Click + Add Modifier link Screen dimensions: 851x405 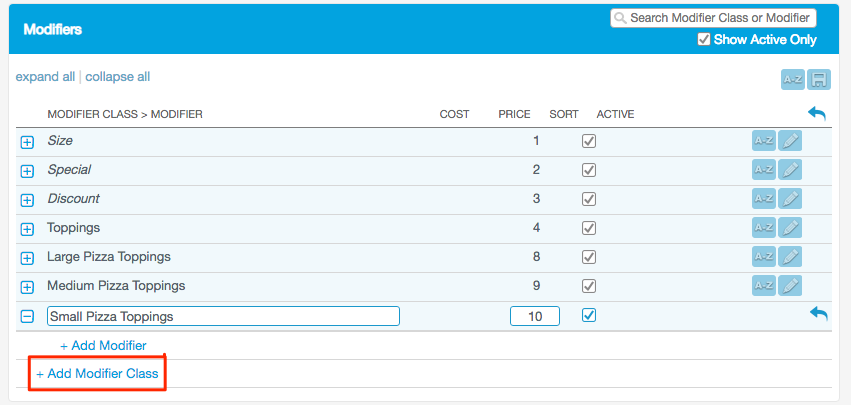[x=103, y=346]
